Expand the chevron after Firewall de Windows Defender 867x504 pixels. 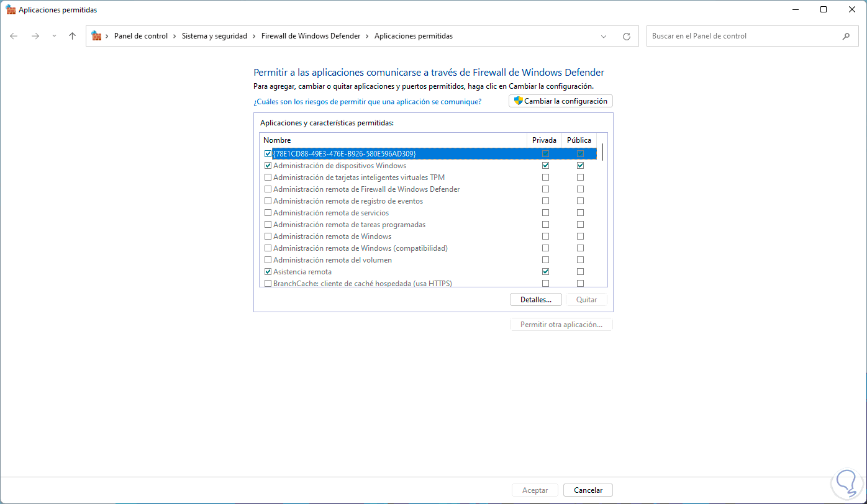tap(367, 36)
